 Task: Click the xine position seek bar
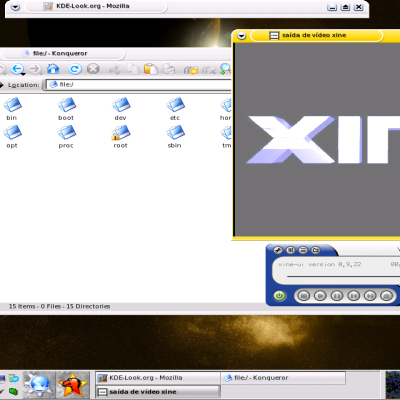pyautogui.click(x=343, y=276)
